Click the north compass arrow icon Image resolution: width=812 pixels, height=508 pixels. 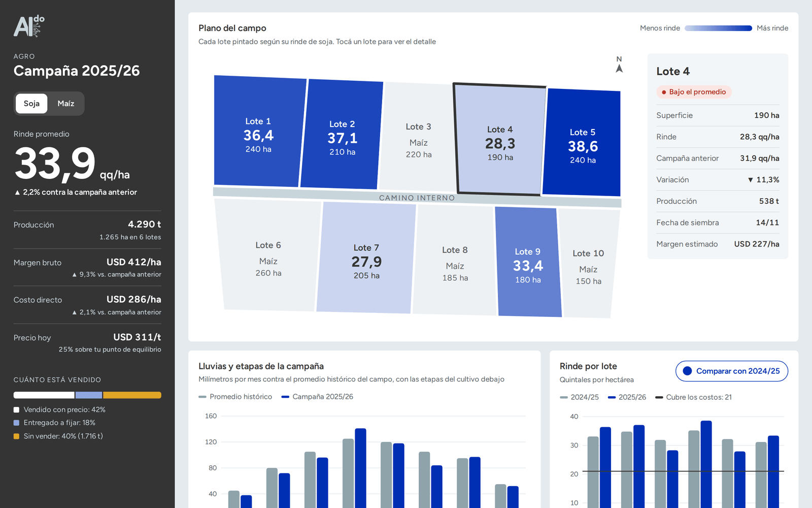tap(619, 68)
